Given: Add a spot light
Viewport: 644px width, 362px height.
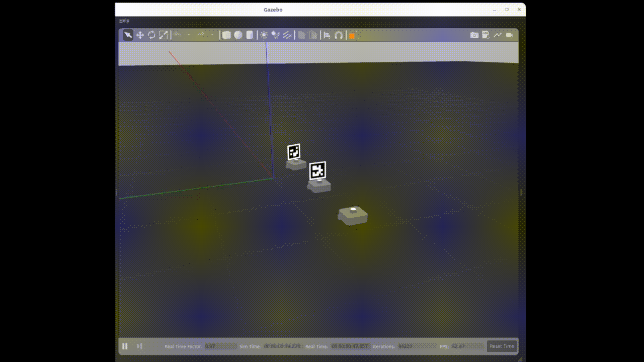Looking at the screenshot, I should coord(275,35).
